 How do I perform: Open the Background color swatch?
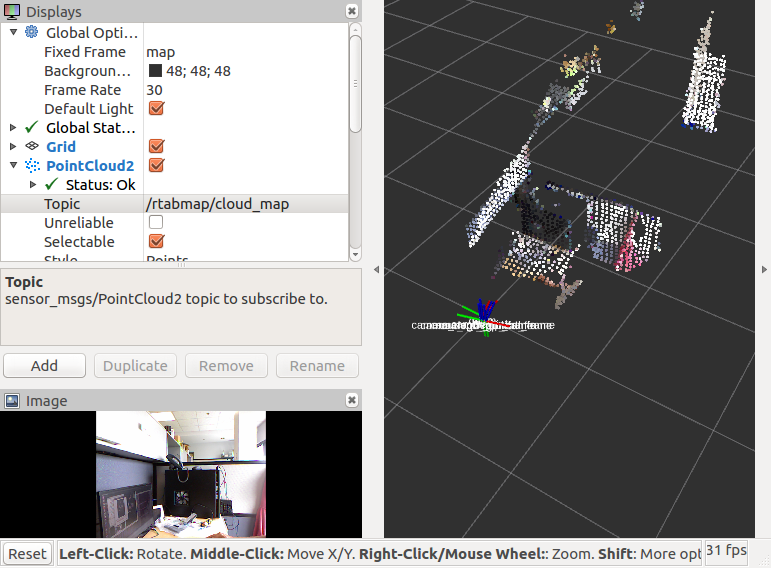click(x=155, y=71)
